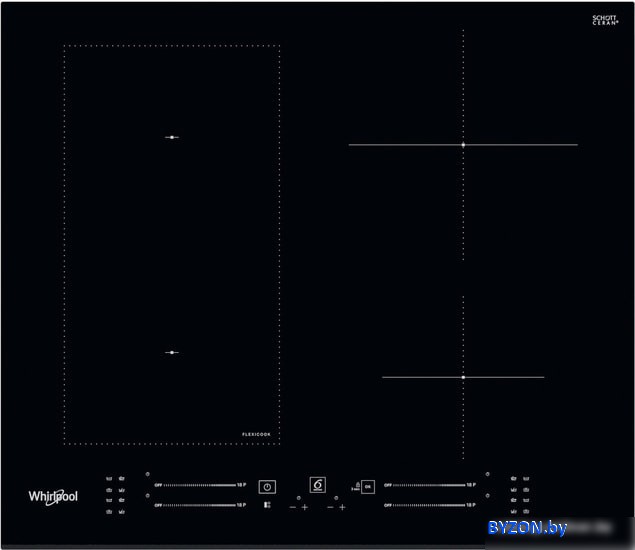The width and height of the screenshot is (635, 550).
Task: Tap the FLEXICOOK label in the left zone
Action: (256, 434)
